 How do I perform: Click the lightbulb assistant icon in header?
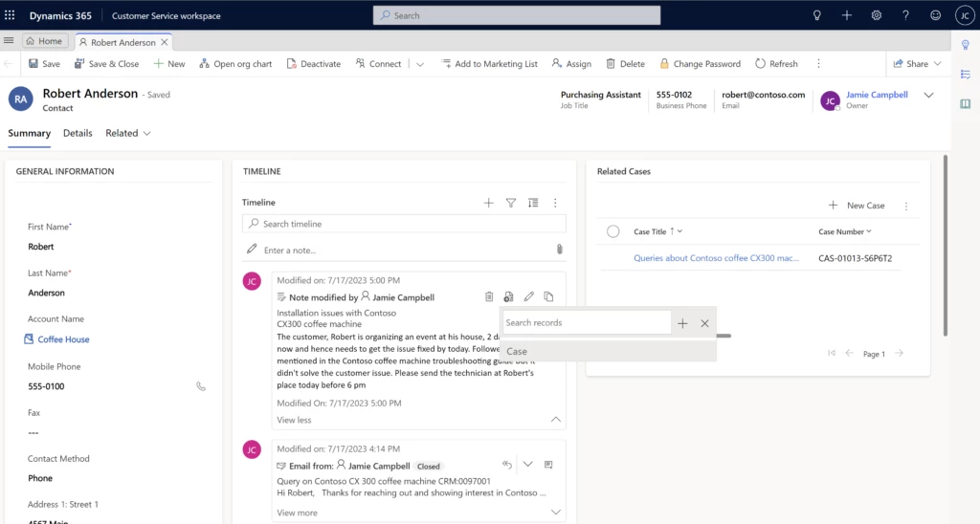(x=817, y=16)
